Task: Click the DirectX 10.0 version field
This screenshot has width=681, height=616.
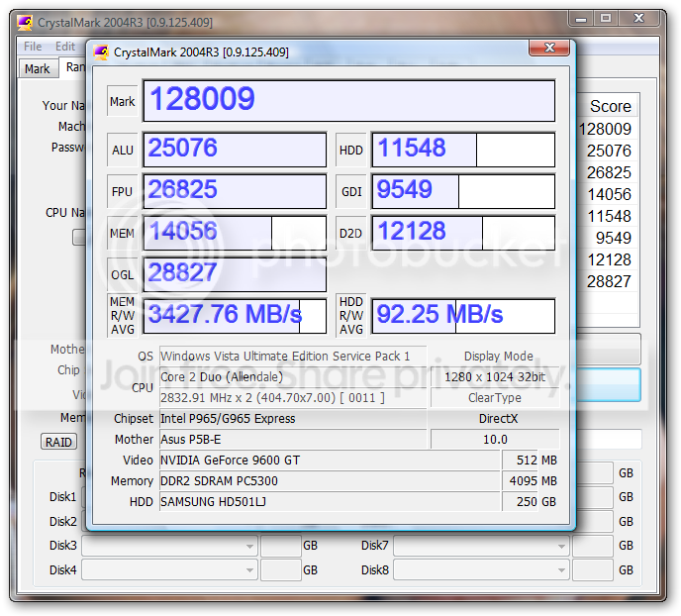Action: click(x=495, y=440)
